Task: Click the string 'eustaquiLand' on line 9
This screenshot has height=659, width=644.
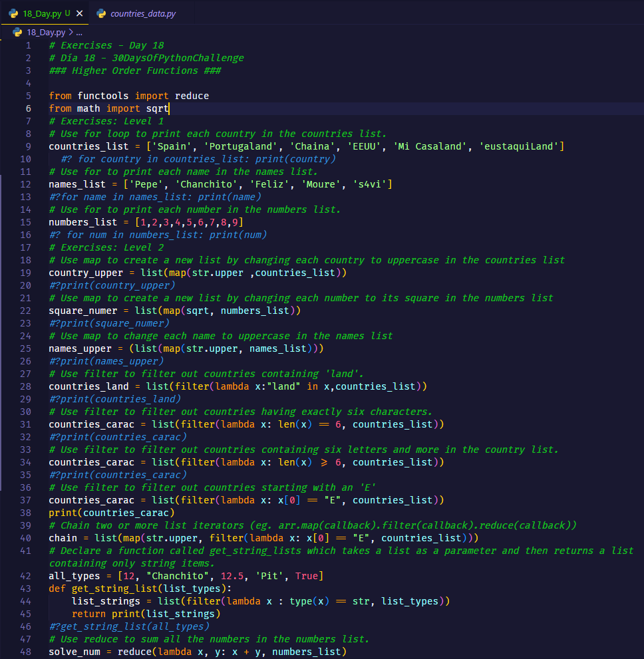Action: [519, 146]
